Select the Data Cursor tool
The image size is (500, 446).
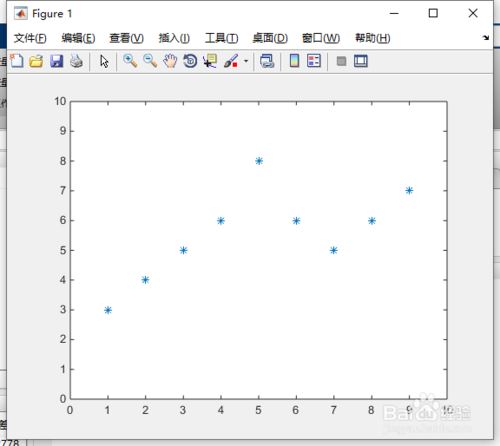tap(210, 61)
